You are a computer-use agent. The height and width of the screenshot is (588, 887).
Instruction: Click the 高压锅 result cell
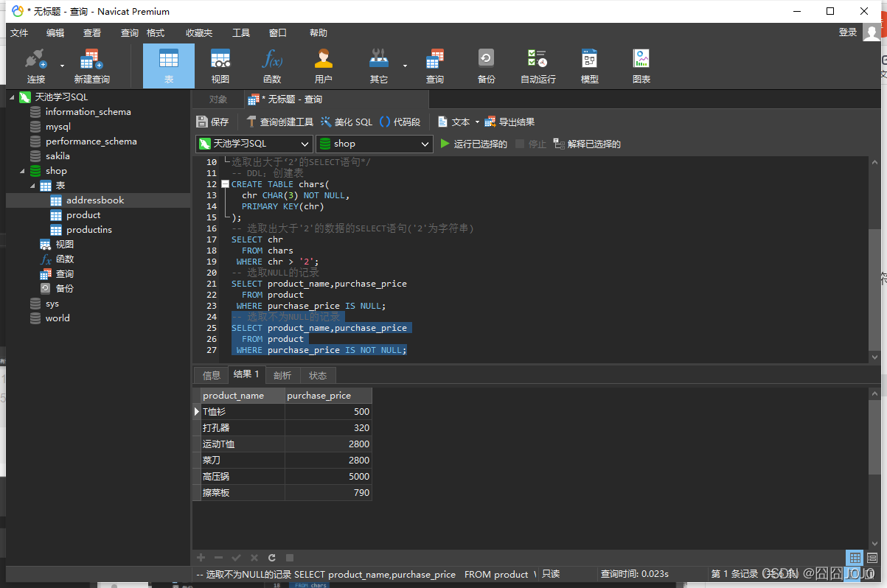[x=243, y=477]
